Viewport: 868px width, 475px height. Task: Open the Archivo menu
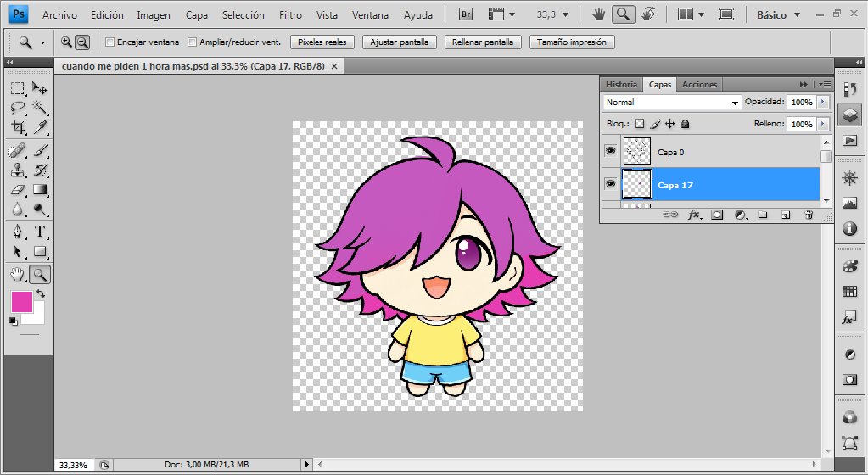click(x=59, y=15)
